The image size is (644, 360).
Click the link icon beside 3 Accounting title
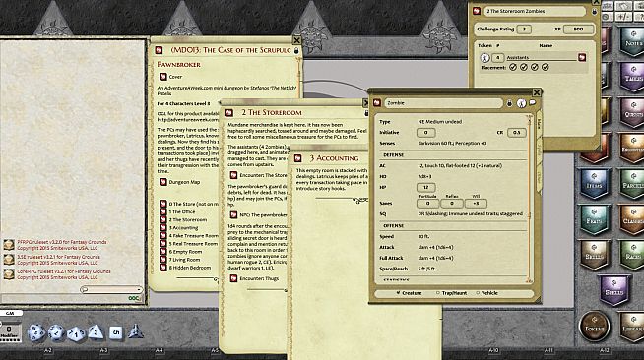click(x=297, y=158)
